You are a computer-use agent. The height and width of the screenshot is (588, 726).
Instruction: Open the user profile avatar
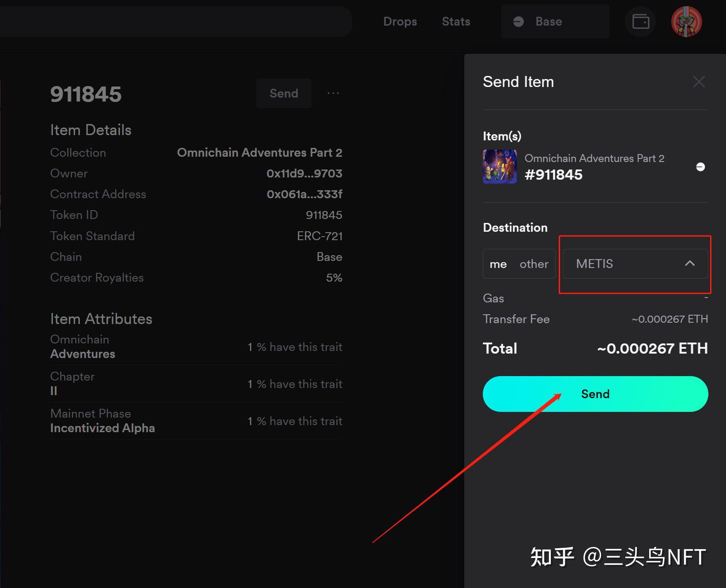pos(686,22)
